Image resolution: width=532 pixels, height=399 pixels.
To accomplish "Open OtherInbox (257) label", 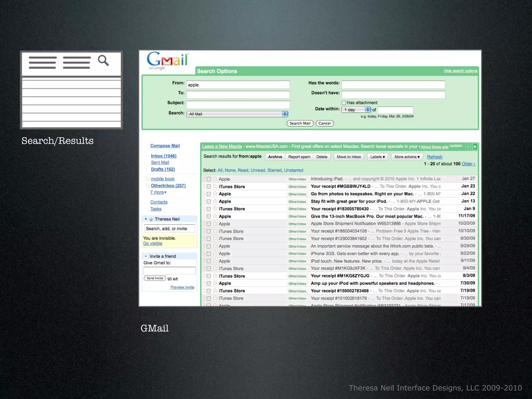I will tap(168, 185).
